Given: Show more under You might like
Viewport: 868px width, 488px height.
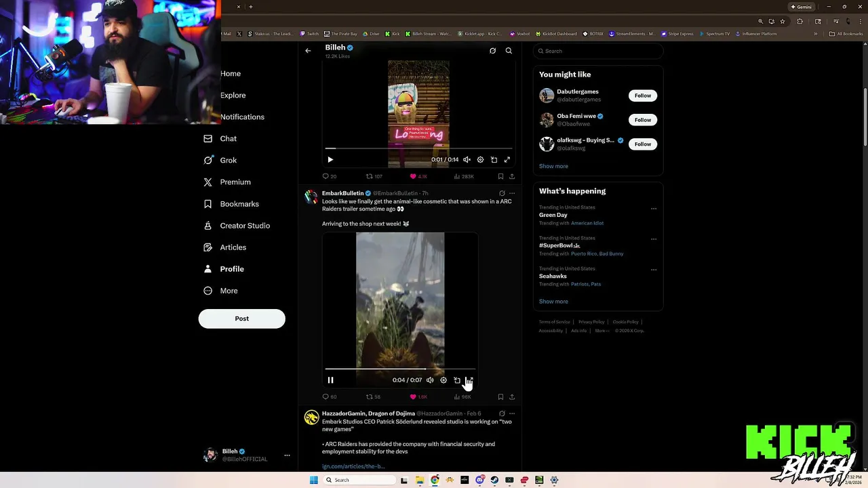Looking at the screenshot, I should [553, 166].
